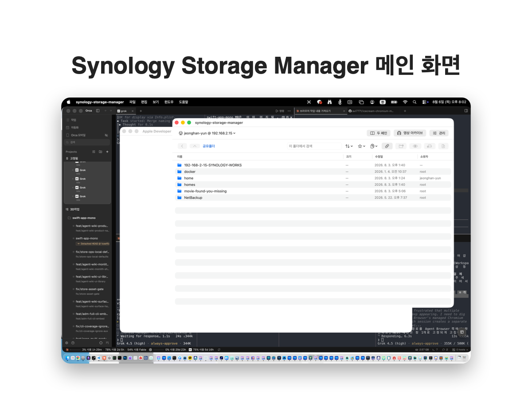Image resolution: width=532 pixels, height=399 pixels.
Task: Open the synology-storage-manager app menu
Action: 100,102
